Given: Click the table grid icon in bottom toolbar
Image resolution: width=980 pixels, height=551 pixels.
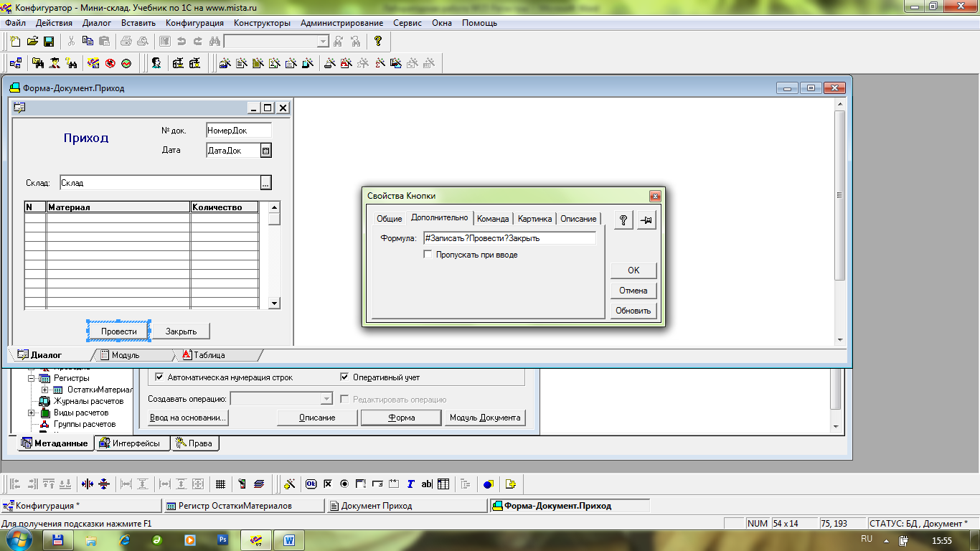Looking at the screenshot, I should [x=221, y=484].
